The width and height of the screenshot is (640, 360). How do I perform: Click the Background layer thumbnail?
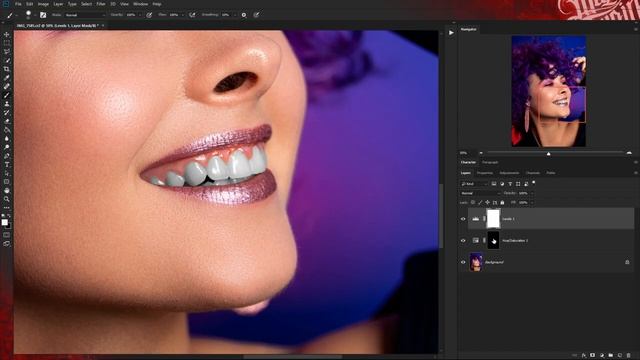(476, 262)
